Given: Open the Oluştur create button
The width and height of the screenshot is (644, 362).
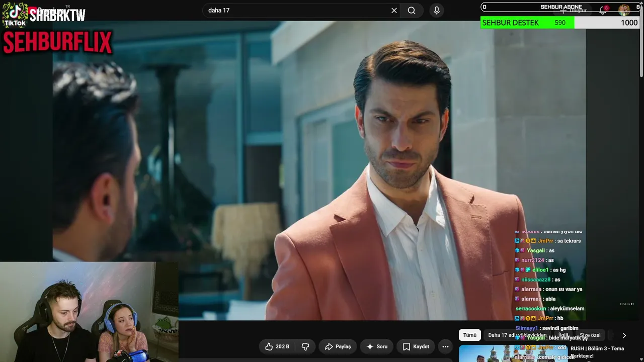Looking at the screenshot, I should click(574, 10).
